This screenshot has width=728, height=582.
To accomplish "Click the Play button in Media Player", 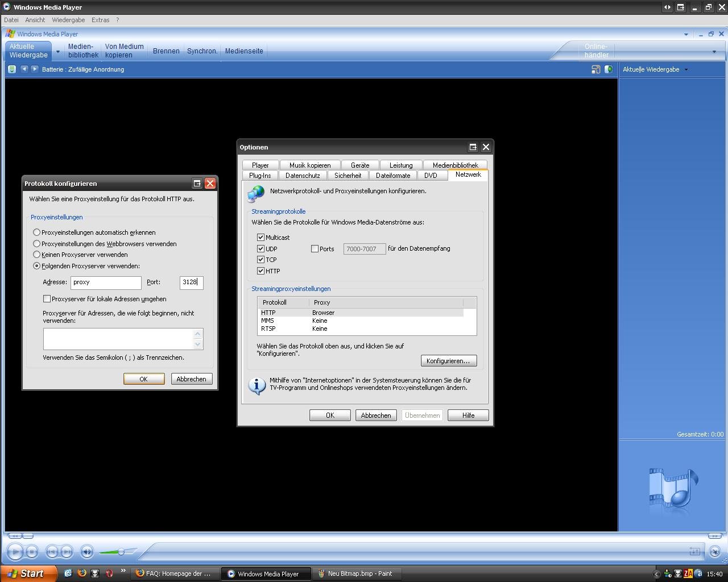I will point(15,551).
